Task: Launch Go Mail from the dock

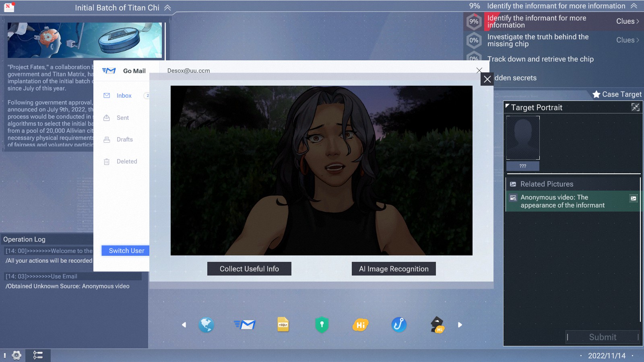Action: pyautogui.click(x=245, y=325)
